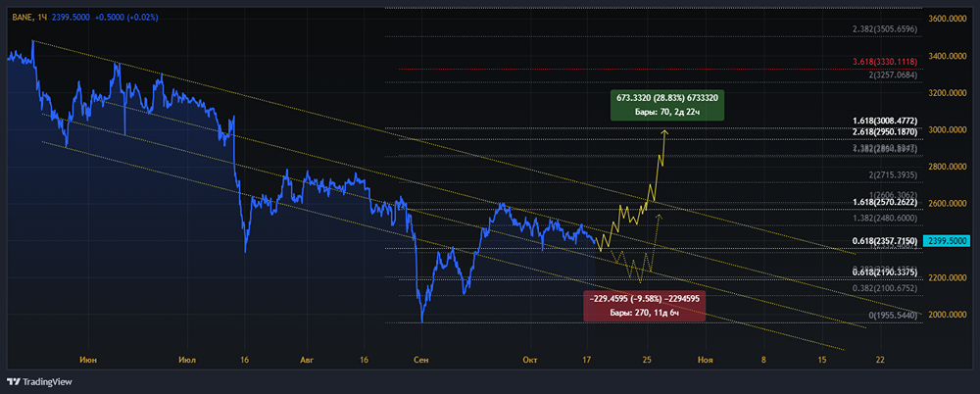Click the 2.382(3505.6596) Fibonacci label
980x394 pixels.
(885, 28)
